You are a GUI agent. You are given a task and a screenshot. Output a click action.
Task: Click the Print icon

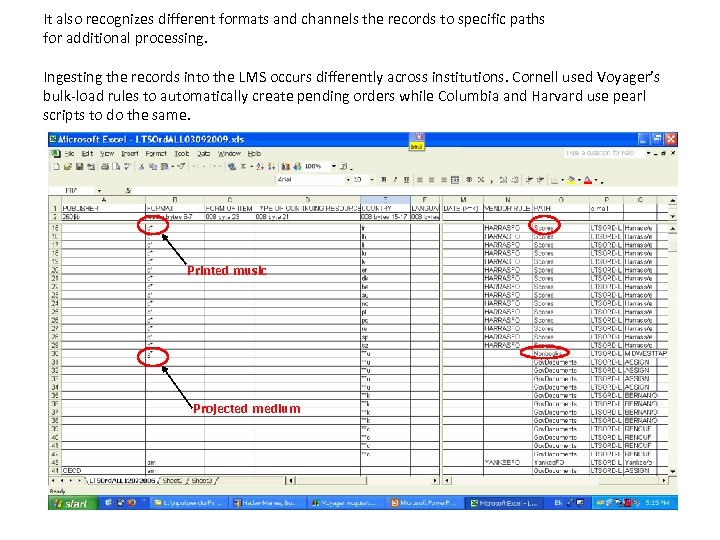tap(105, 167)
